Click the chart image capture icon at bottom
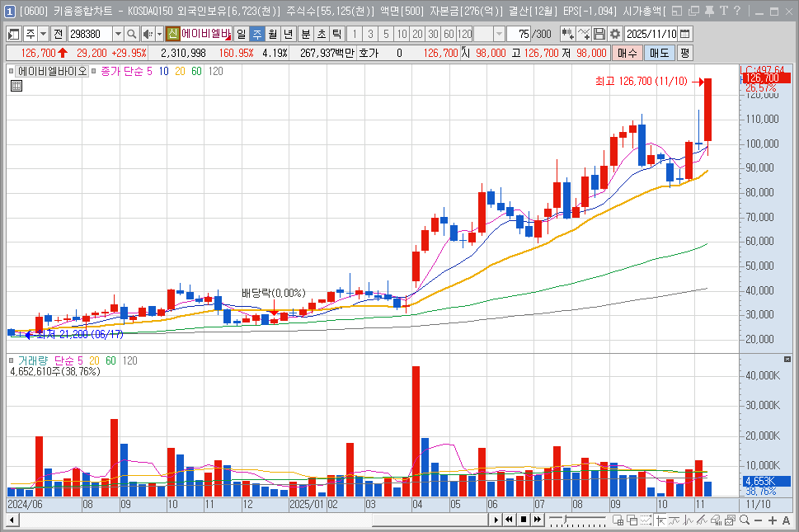This screenshot has height=532, width=799. [730, 520]
